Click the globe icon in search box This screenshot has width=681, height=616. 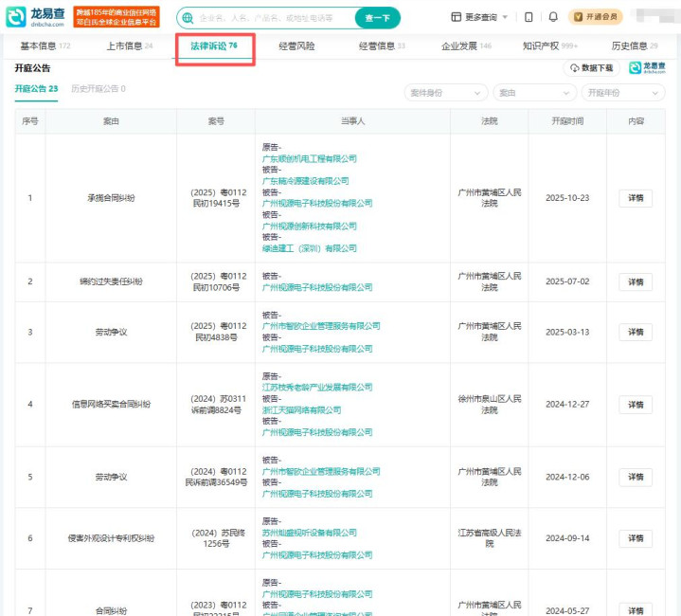click(x=188, y=18)
